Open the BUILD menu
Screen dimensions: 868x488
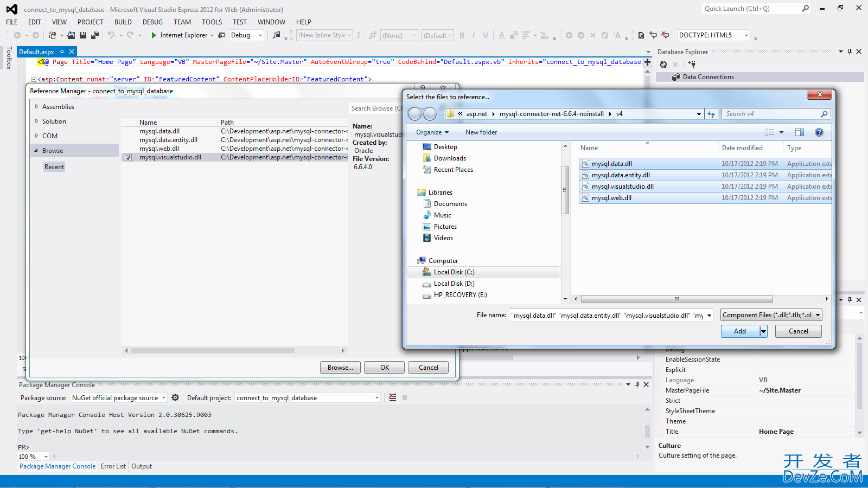(x=123, y=22)
